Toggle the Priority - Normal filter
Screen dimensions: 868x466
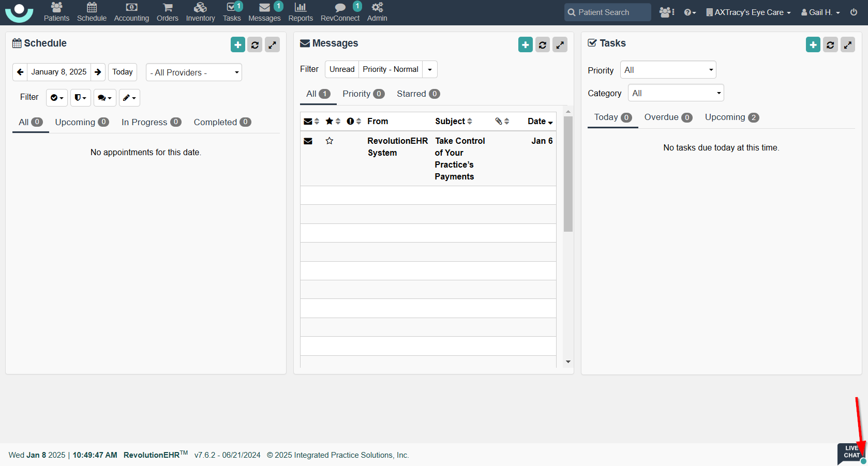pos(391,69)
